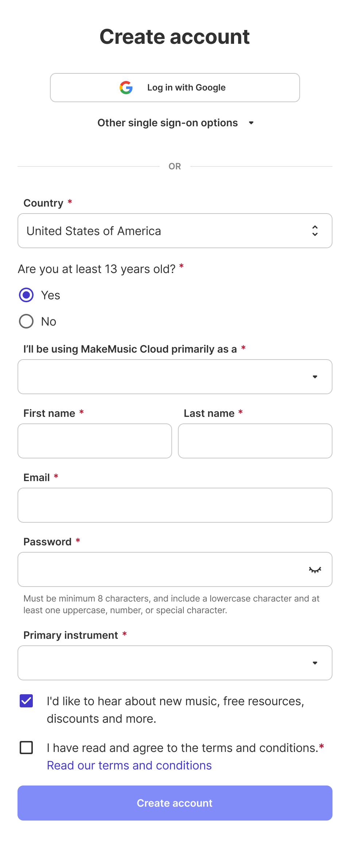
Task: Select Yes for at least 13 years old
Action: point(26,295)
